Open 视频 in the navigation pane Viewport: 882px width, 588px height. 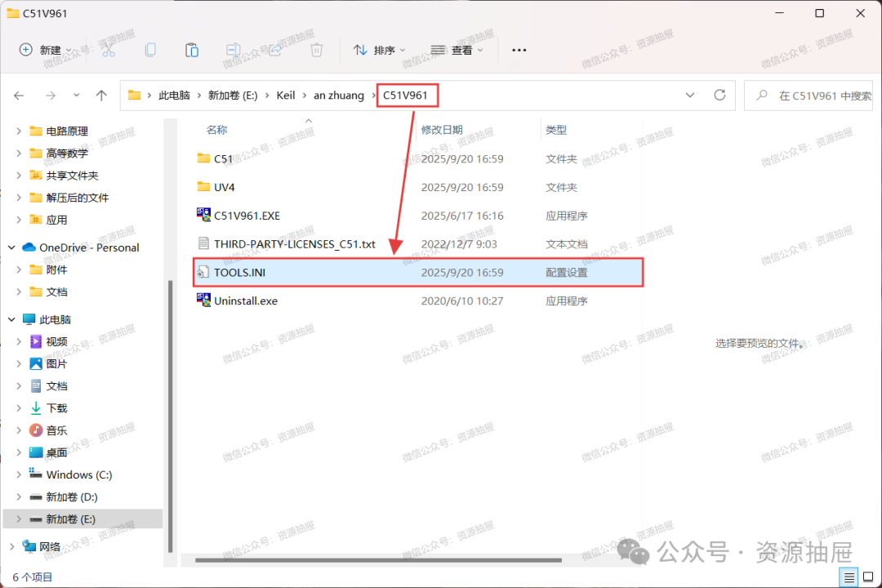coord(56,341)
